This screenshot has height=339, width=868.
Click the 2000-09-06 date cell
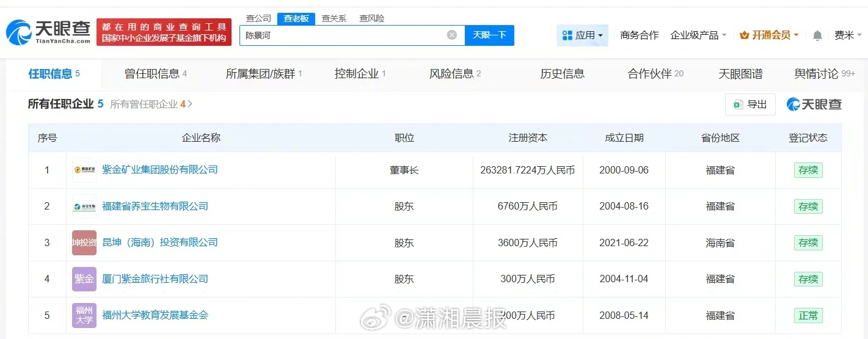pyautogui.click(x=624, y=170)
